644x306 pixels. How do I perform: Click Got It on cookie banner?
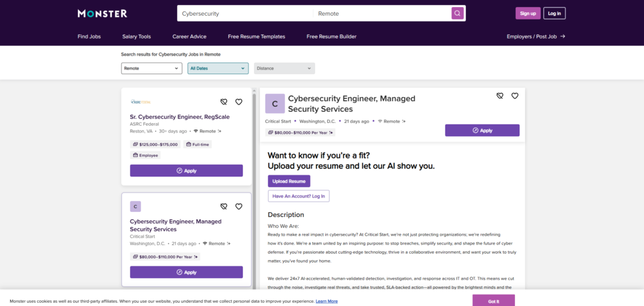tap(494, 301)
